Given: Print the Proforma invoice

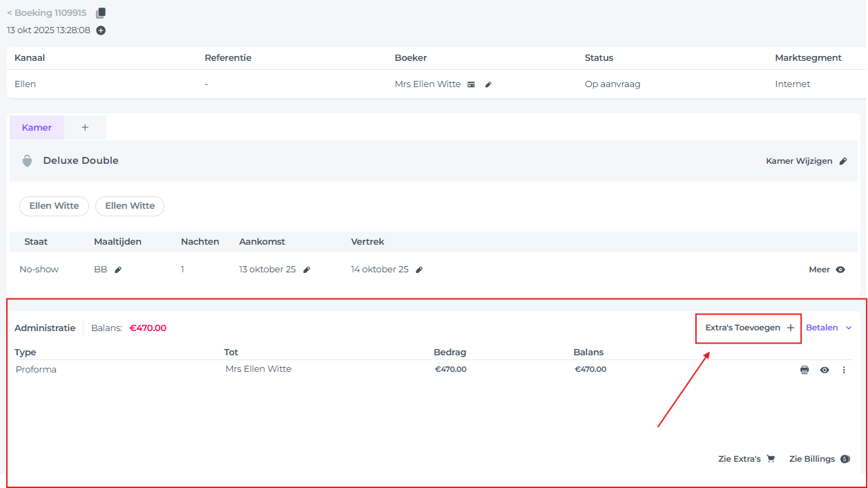Looking at the screenshot, I should (804, 370).
